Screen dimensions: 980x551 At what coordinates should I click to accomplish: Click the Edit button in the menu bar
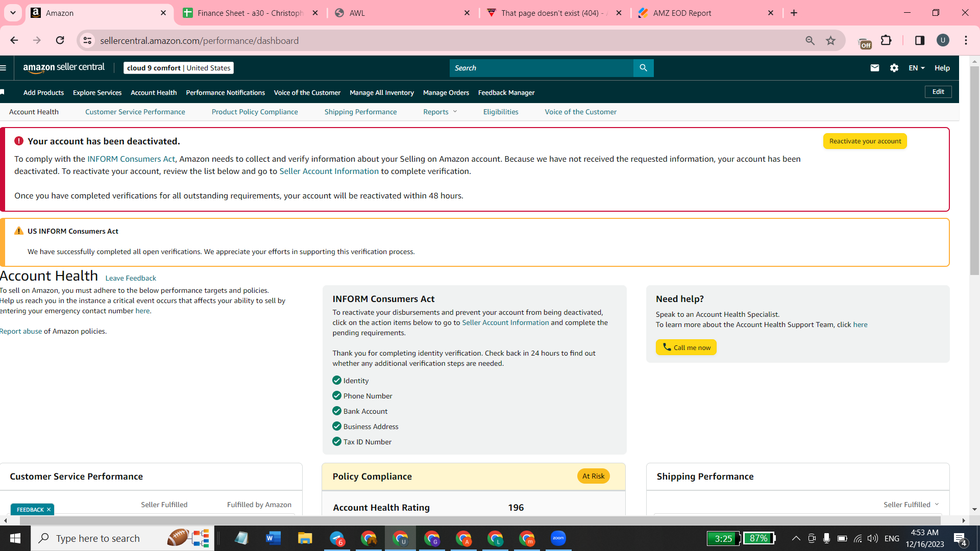point(938,92)
